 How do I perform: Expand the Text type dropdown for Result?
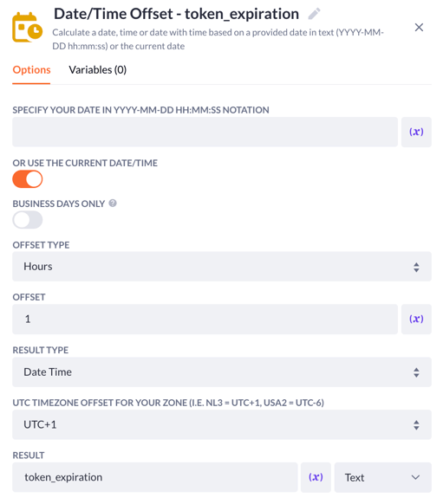point(383,477)
